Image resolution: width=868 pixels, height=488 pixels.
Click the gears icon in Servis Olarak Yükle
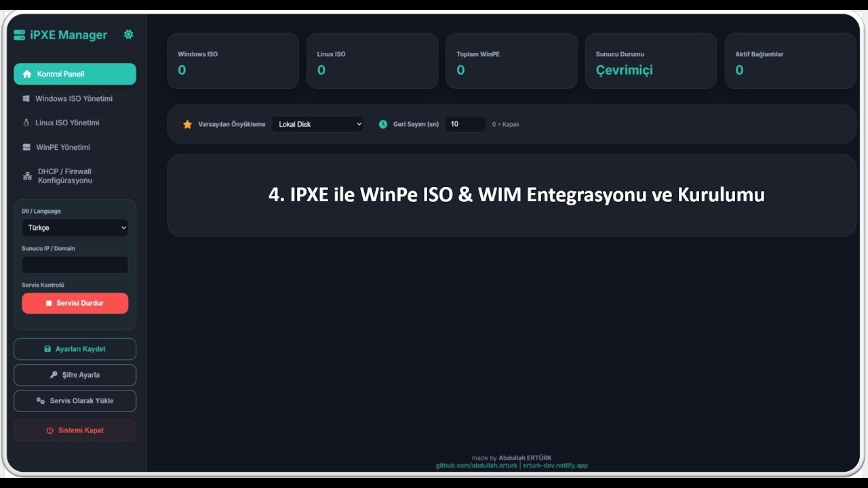click(x=41, y=401)
